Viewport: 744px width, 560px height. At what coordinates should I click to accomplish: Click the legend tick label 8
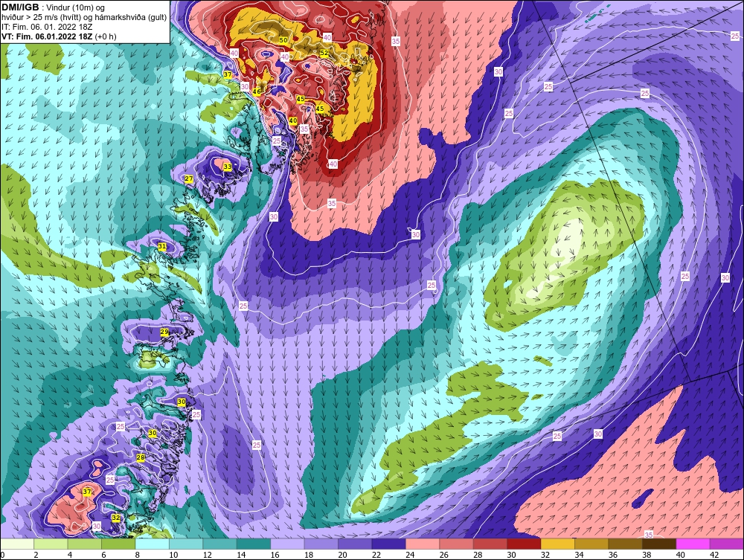pos(138,555)
